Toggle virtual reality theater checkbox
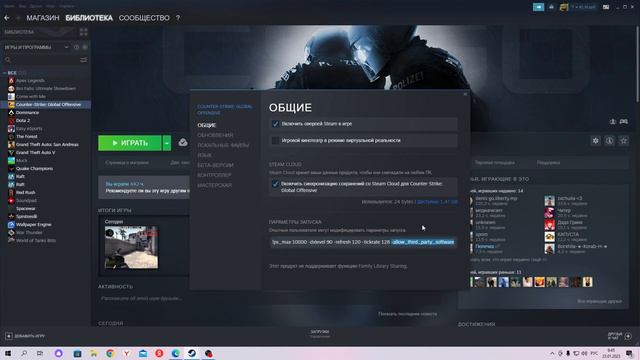The width and height of the screenshot is (640, 360). [276, 140]
